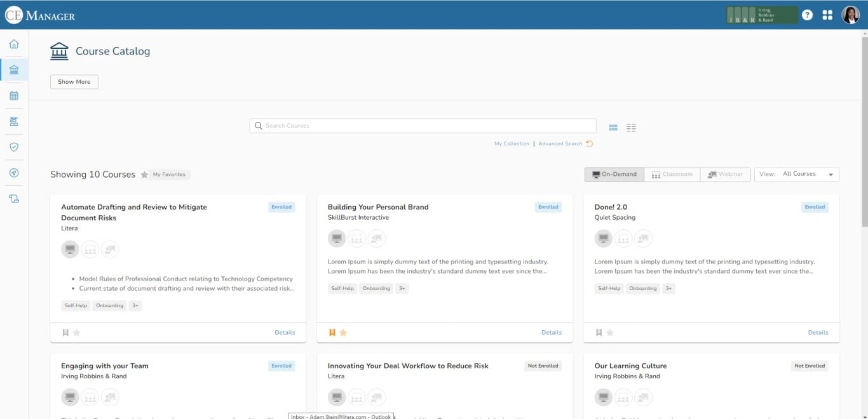Select the Webinar tab

pos(725,174)
